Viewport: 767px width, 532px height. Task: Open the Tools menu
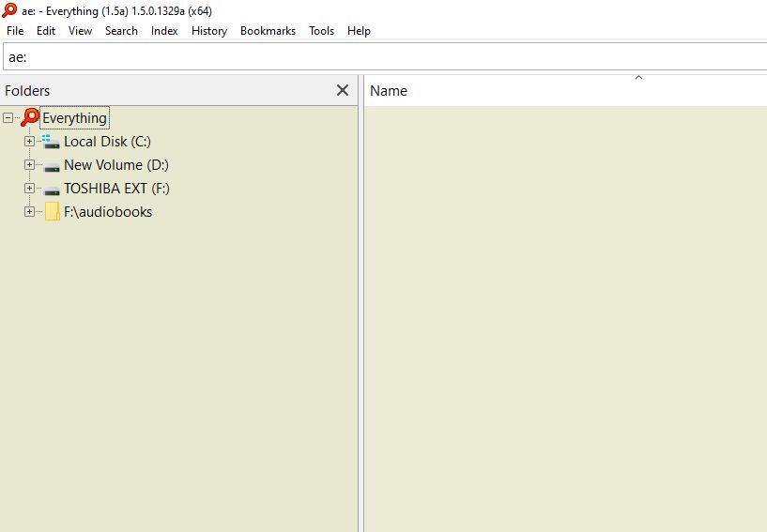click(321, 31)
